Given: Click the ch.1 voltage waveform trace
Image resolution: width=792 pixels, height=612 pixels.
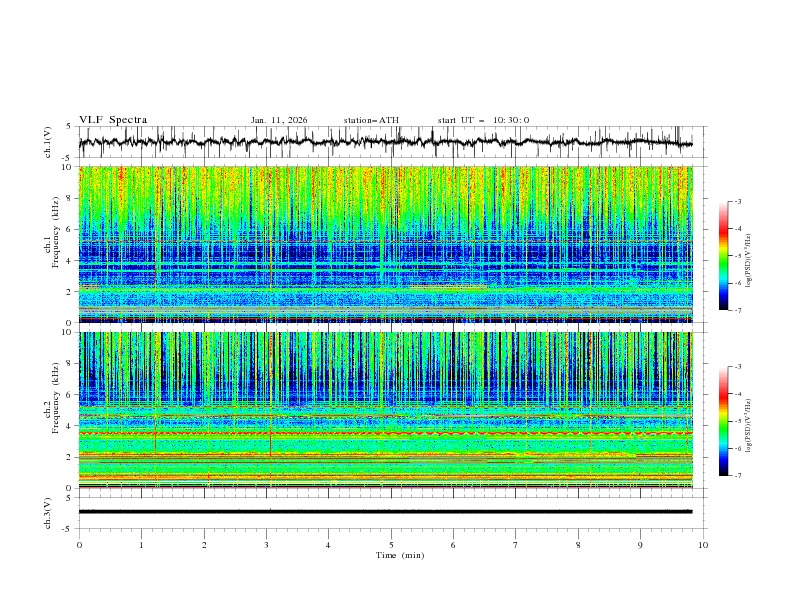Looking at the screenshot, I should click(x=385, y=142).
